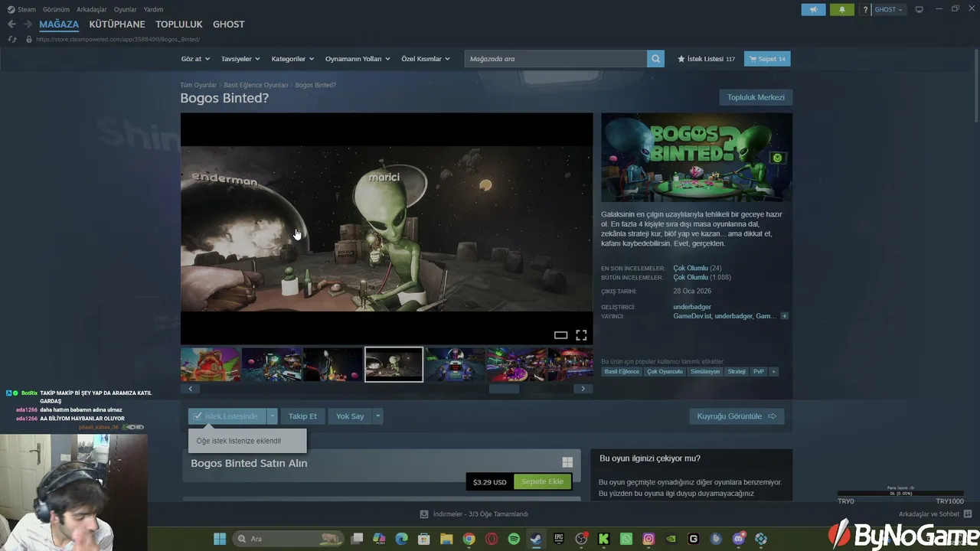980x551 pixels.
Task: Toggle Yok Say ignore button
Action: pyautogui.click(x=350, y=416)
